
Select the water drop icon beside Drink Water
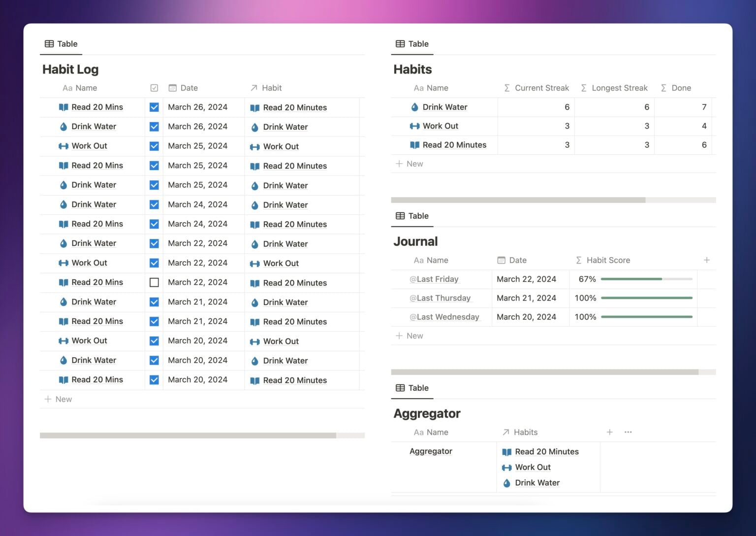point(63,127)
